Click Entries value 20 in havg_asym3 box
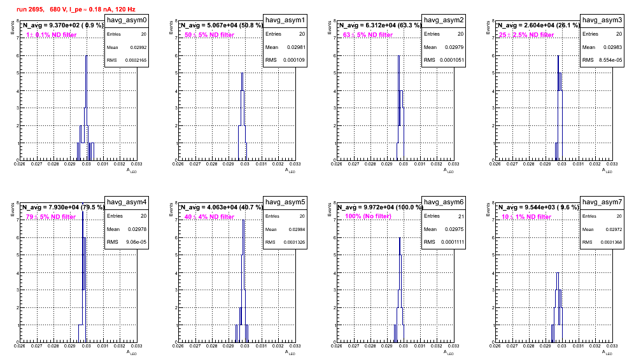The image size is (634, 364). [619, 34]
